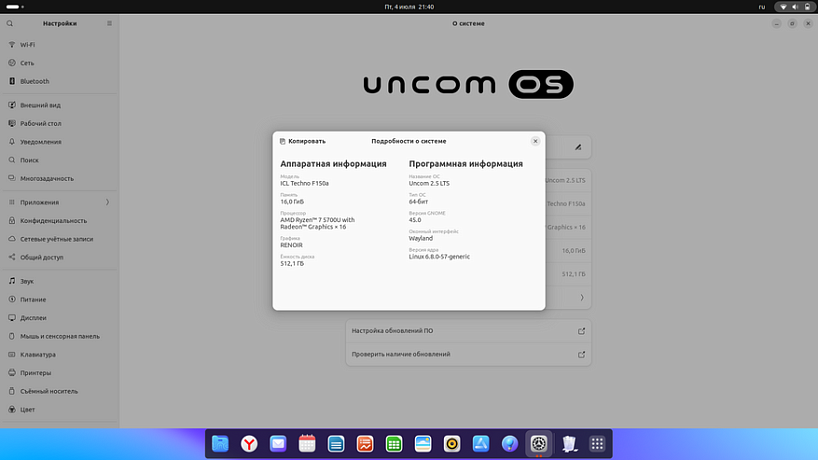Show all applications grid from the dock

pyautogui.click(x=597, y=443)
